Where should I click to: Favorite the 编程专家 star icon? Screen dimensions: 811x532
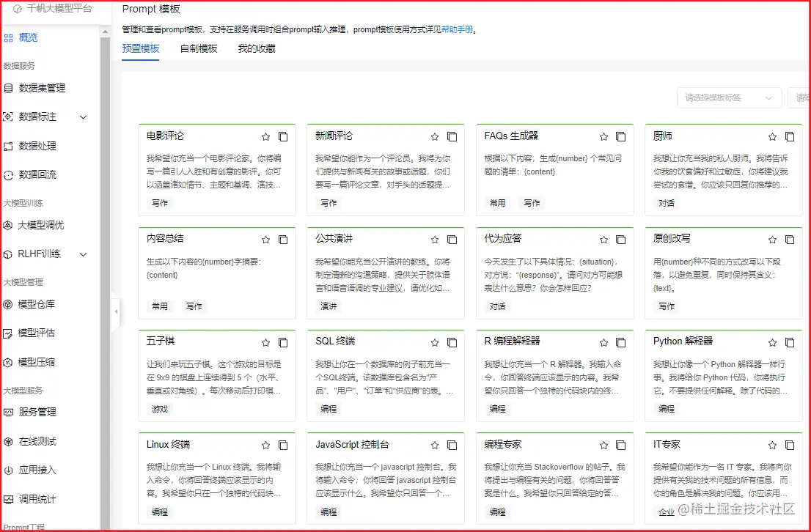pyautogui.click(x=603, y=446)
